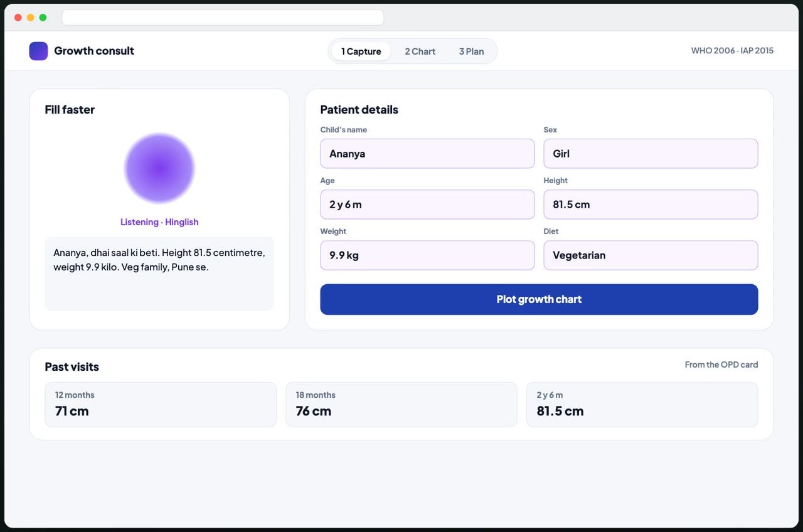Screen dimensions: 803x532
Task: Go to the 3 Plan step
Action: (x=471, y=51)
